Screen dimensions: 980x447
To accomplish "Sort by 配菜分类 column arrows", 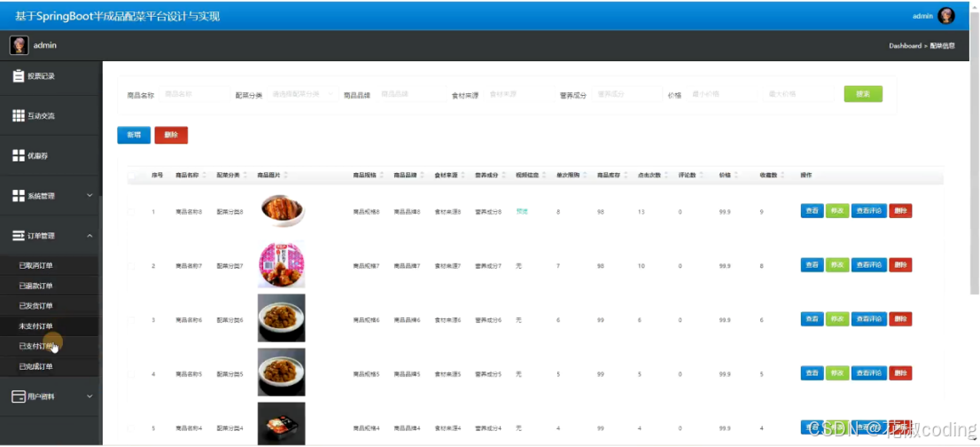I will (245, 176).
